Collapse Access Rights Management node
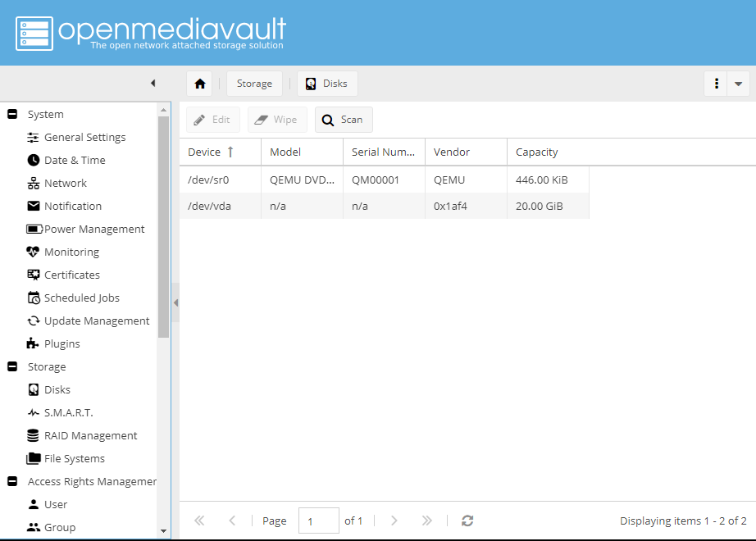 pos(12,482)
